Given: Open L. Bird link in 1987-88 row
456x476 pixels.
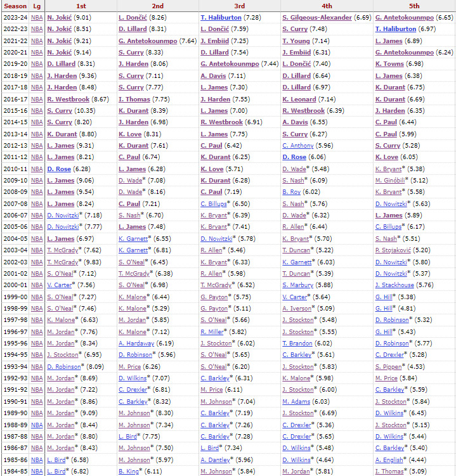Looking at the screenshot, I should (128, 437).
